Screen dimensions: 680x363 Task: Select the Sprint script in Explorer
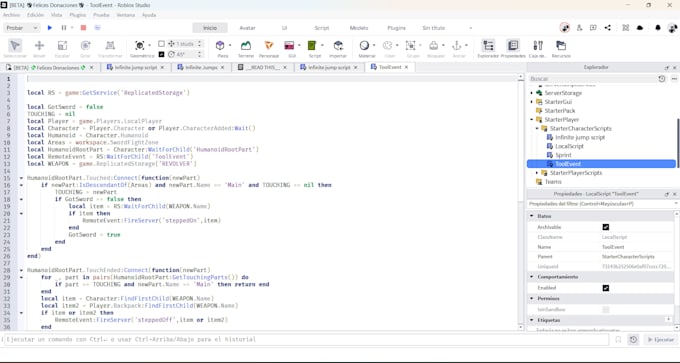pos(563,155)
